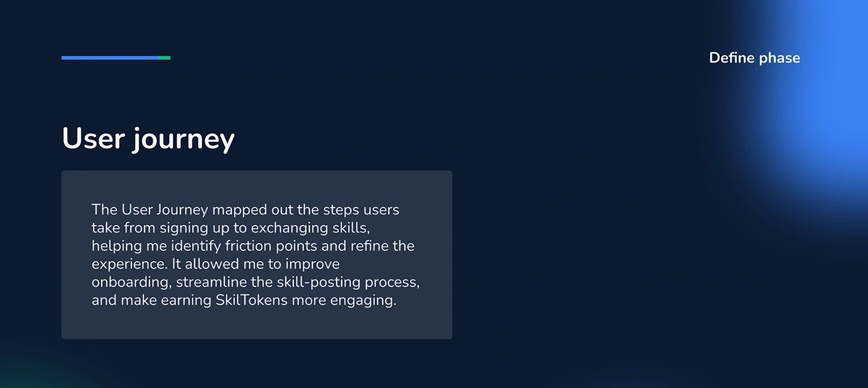Click the green glow in the bottom-left corner
Screen dimensions: 868x388
pyautogui.click(x=25, y=375)
